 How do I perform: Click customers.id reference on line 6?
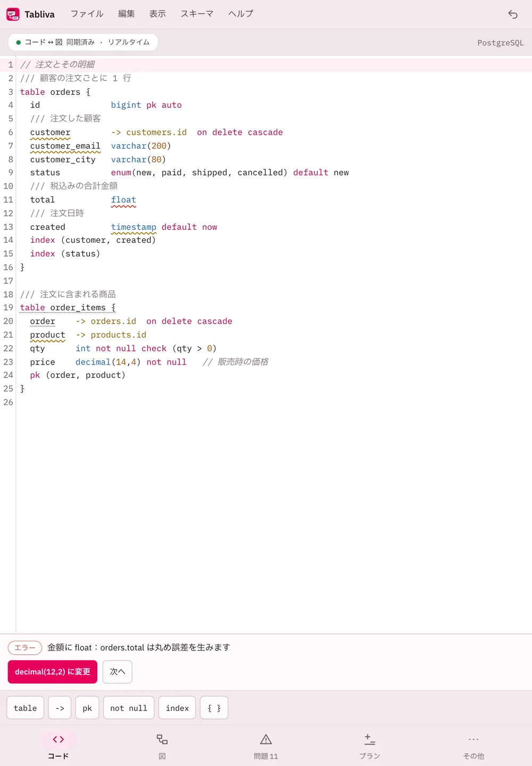pos(156,132)
